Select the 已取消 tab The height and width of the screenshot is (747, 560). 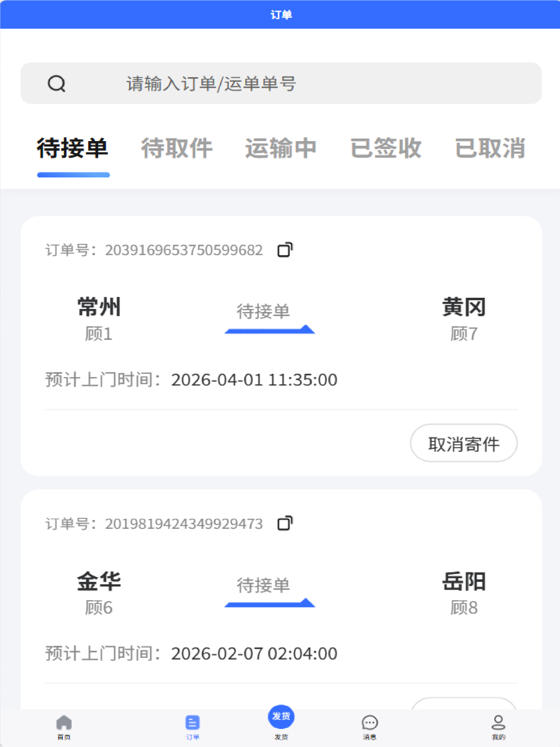490,148
